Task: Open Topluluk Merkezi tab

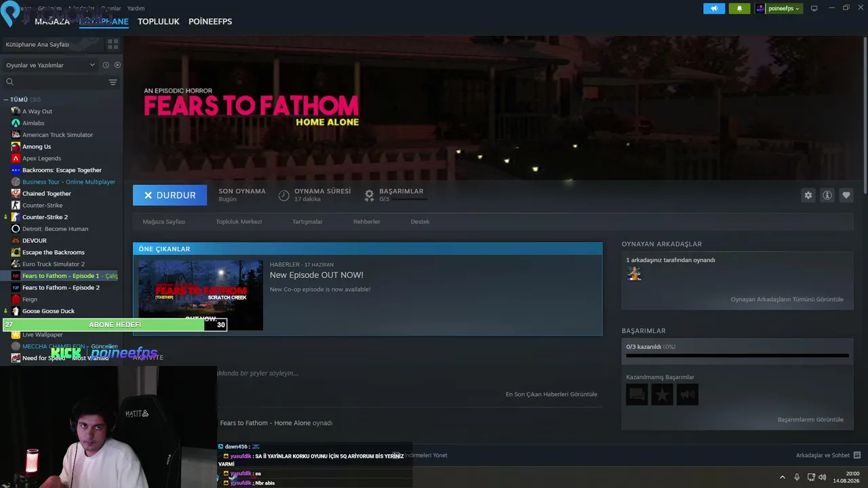Action: (x=239, y=222)
